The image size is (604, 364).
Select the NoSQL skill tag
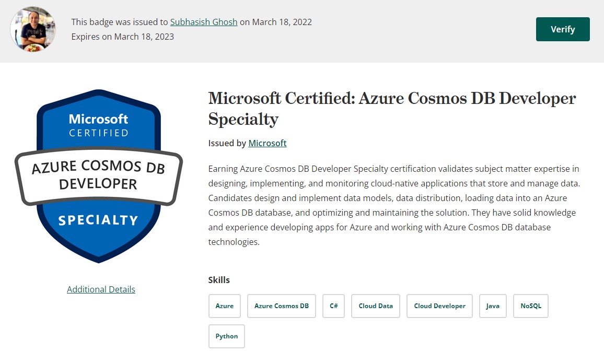click(x=531, y=306)
